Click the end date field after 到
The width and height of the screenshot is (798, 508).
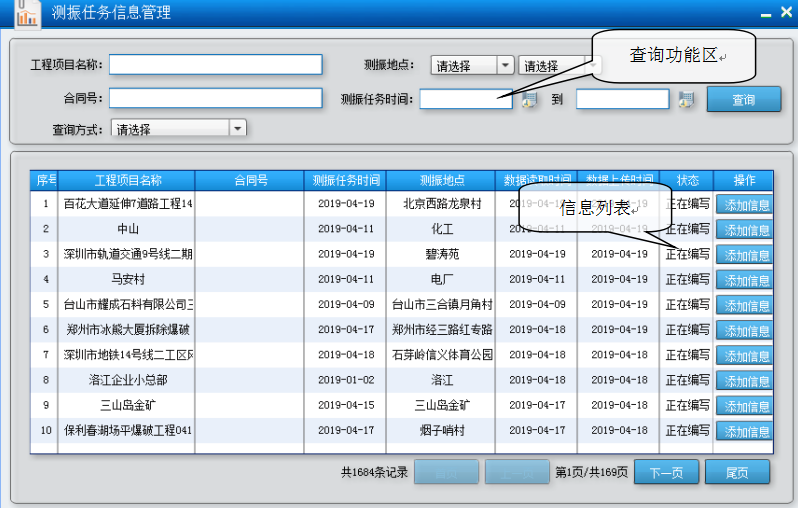[x=622, y=99]
